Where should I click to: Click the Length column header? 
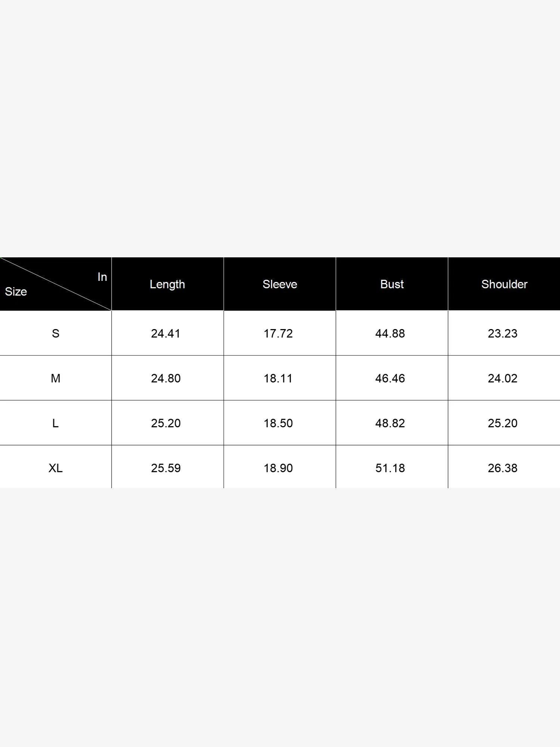[167, 284]
